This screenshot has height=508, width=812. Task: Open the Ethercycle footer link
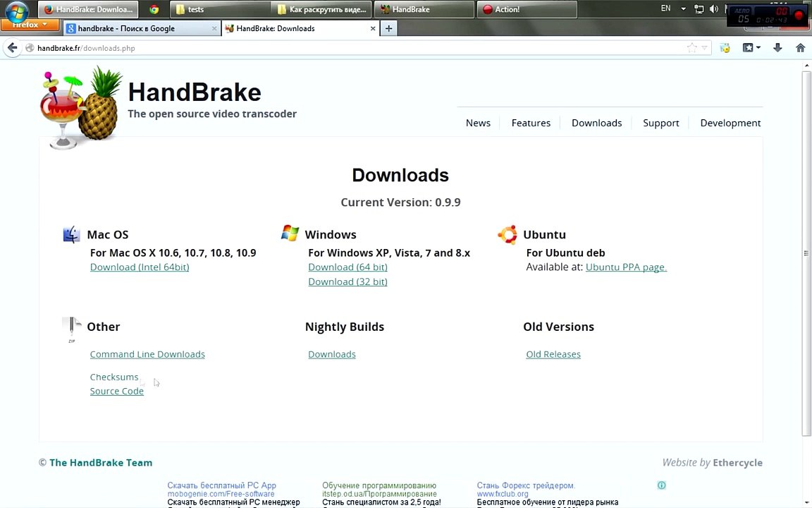point(737,462)
